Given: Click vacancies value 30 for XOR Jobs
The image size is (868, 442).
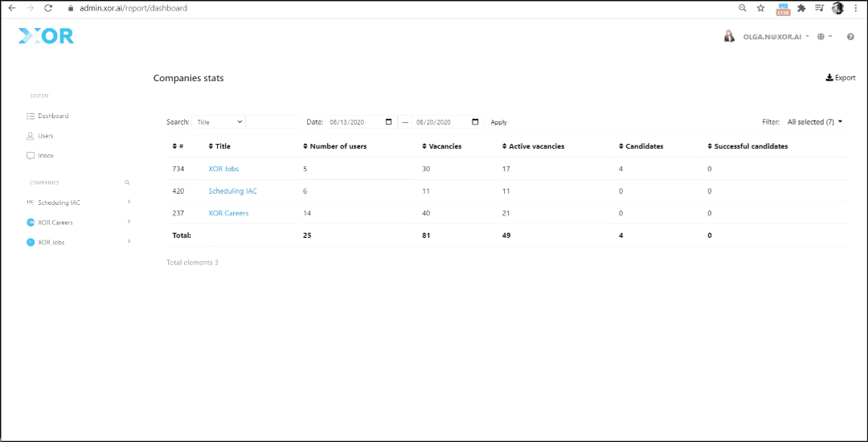Looking at the screenshot, I should click(426, 169).
